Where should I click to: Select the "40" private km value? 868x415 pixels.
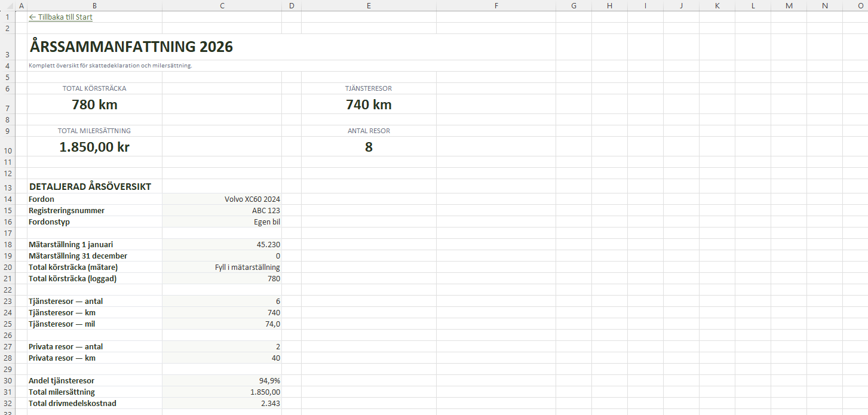tap(222, 358)
